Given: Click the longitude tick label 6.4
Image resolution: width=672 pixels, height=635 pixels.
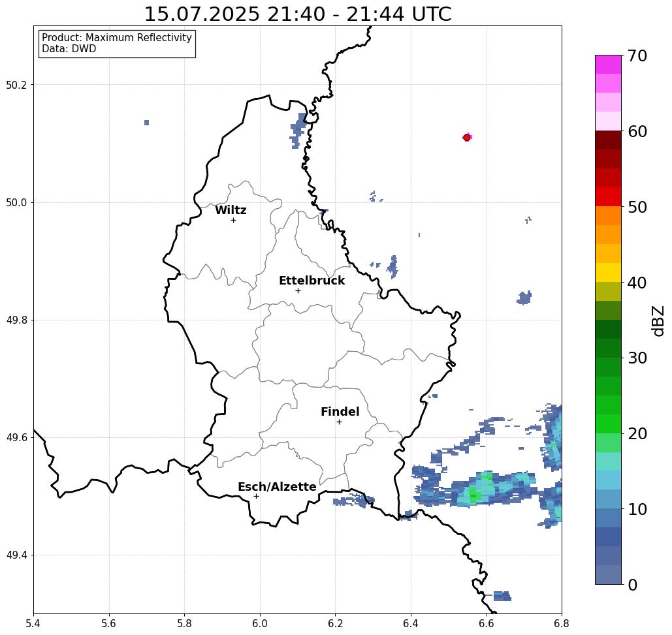Looking at the screenshot, I should point(411,623).
